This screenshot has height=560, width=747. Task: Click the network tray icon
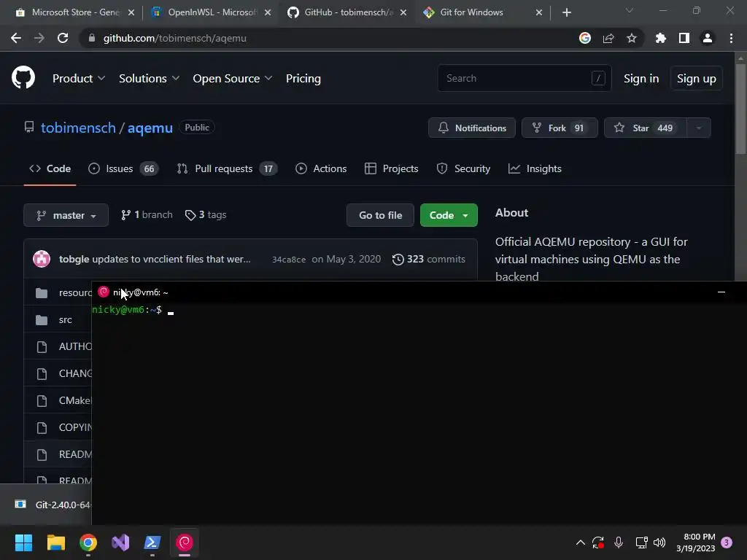click(x=641, y=542)
